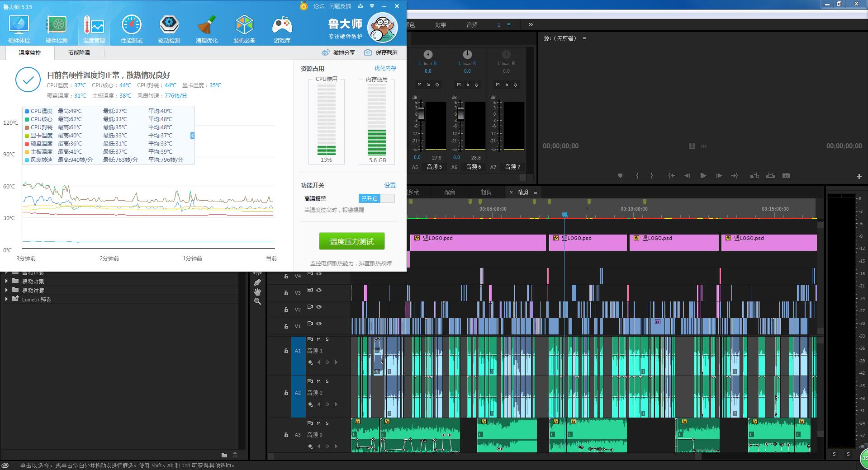Switch to the 节能降温 tab
The height and width of the screenshot is (470, 868).
point(79,53)
